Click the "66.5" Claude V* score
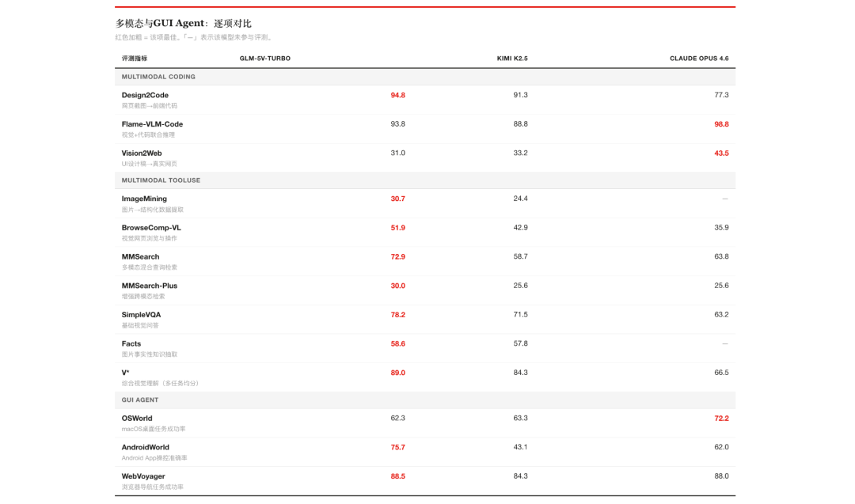The image size is (855, 504). 721,372
